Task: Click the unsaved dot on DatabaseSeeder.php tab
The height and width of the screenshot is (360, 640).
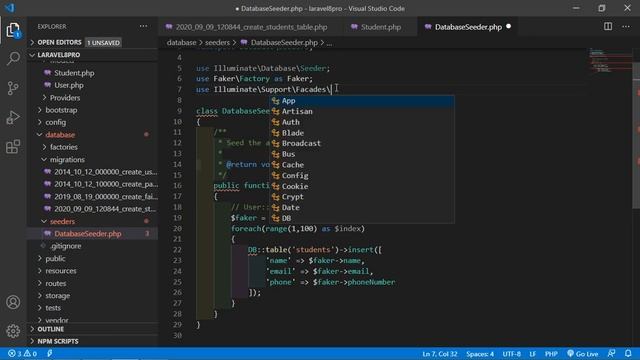Action: pyautogui.click(x=508, y=27)
